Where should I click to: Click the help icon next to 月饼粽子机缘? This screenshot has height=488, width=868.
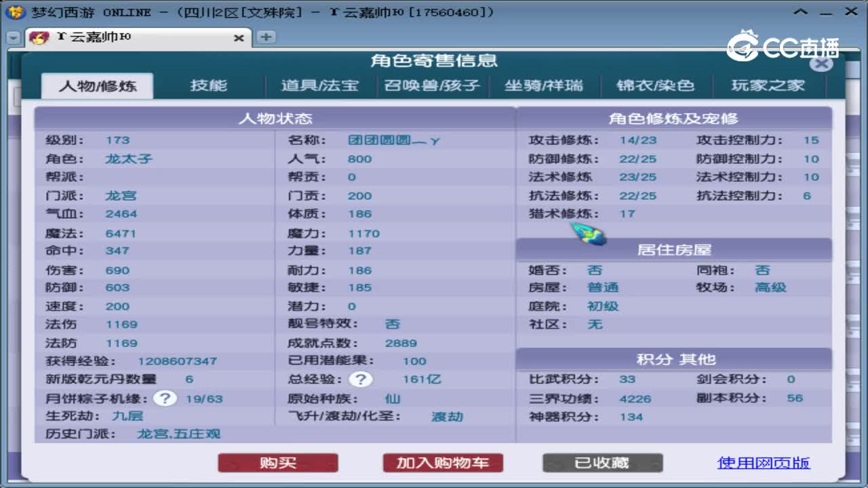[x=164, y=398]
